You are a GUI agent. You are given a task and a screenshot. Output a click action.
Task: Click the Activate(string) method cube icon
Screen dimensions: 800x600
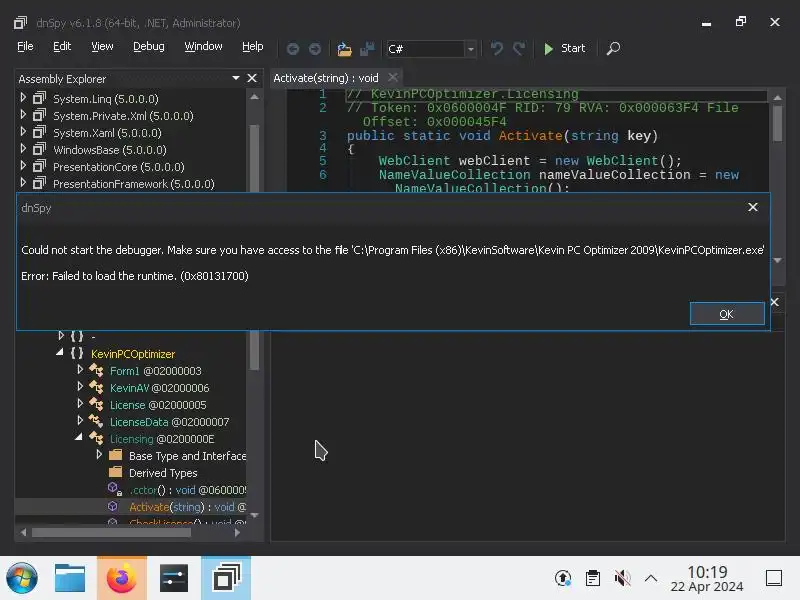[x=113, y=507]
